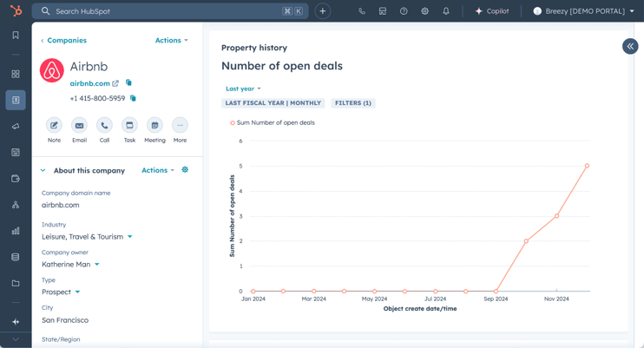Open the CRM contacts icon in sidebar
Screen dimensions: 644x348
point(16,100)
